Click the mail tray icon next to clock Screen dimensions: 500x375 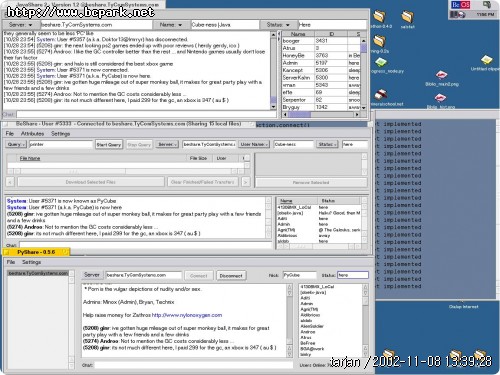click(462, 15)
